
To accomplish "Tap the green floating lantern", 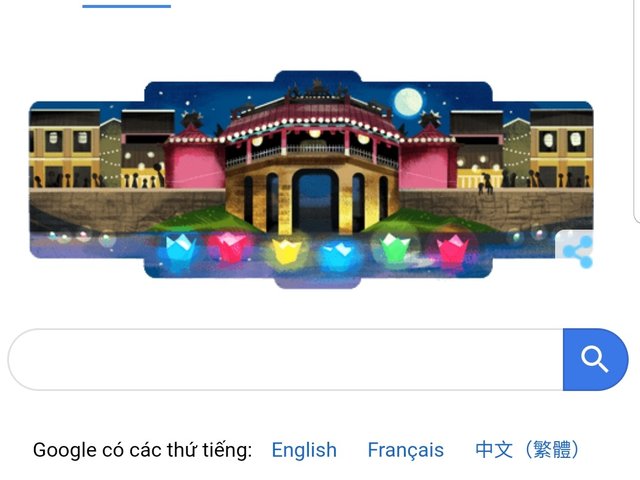I will (x=394, y=247).
